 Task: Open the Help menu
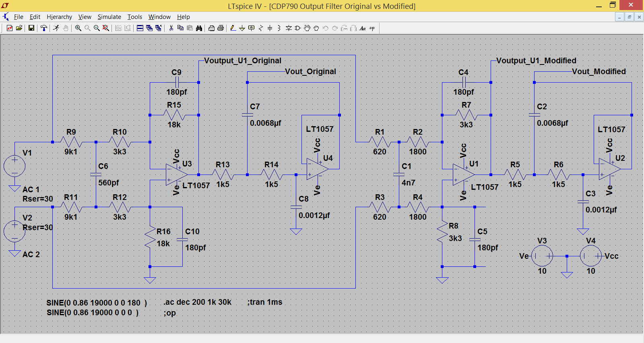coord(184,17)
